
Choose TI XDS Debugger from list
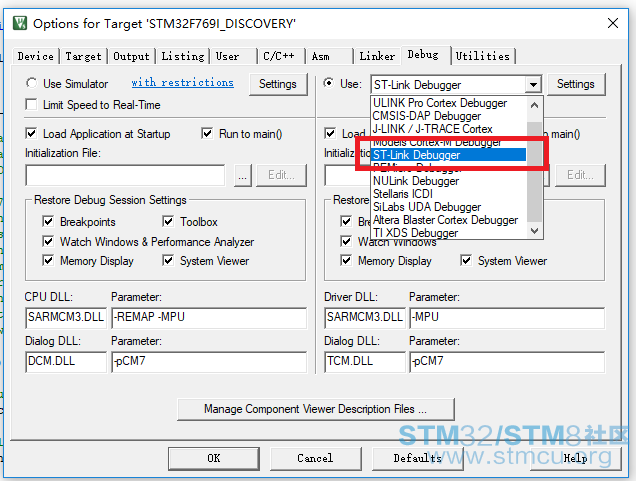[x=449, y=233]
